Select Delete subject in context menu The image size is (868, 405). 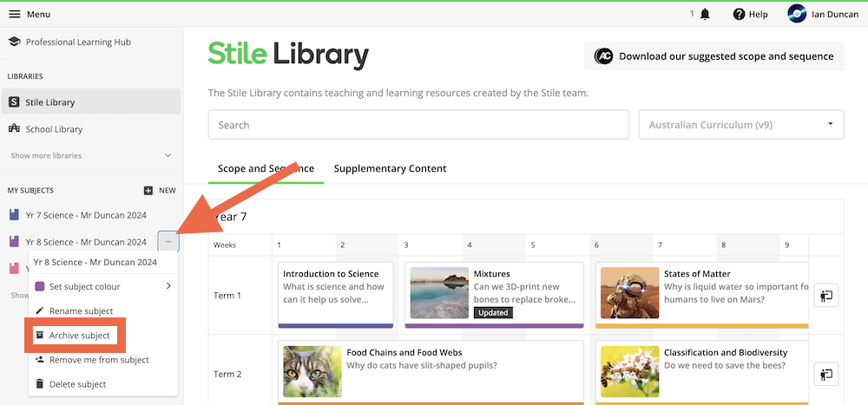coord(77,384)
